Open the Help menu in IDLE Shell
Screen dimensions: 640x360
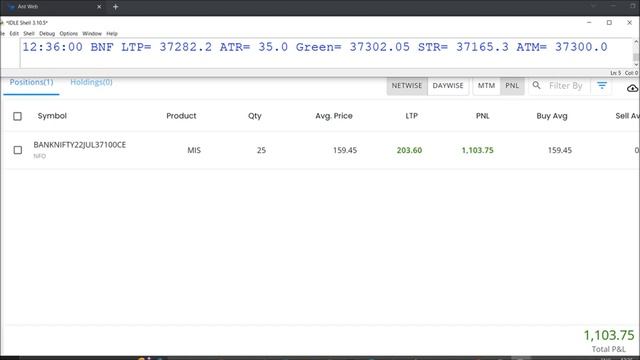112,33
